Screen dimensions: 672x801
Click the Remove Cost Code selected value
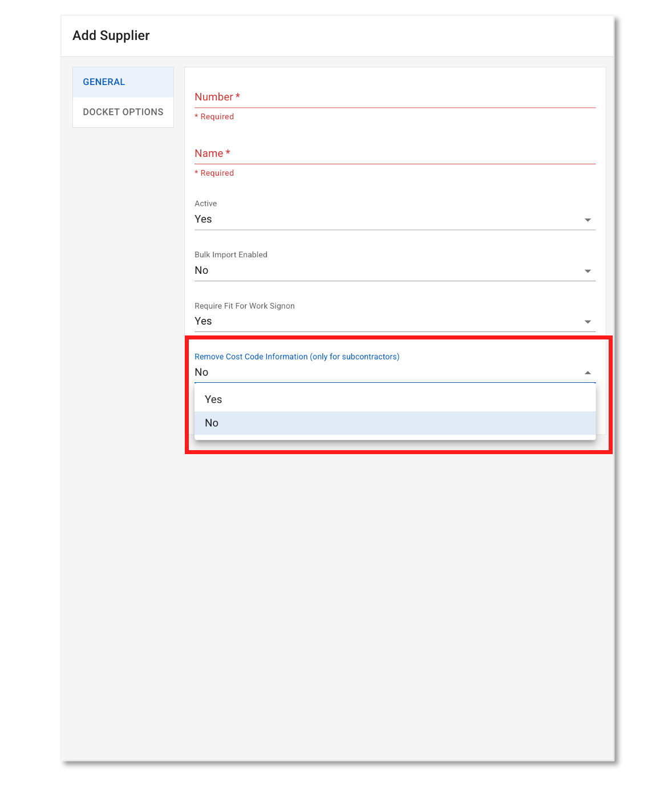tap(202, 373)
